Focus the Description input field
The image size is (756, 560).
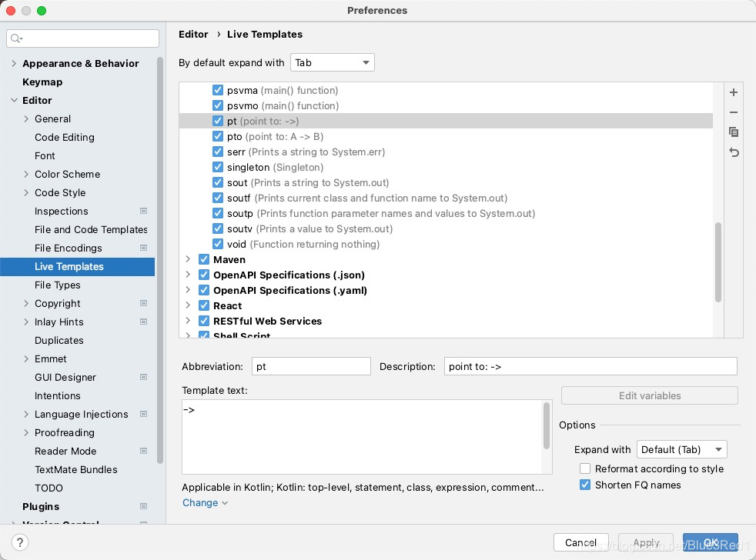pos(590,366)
